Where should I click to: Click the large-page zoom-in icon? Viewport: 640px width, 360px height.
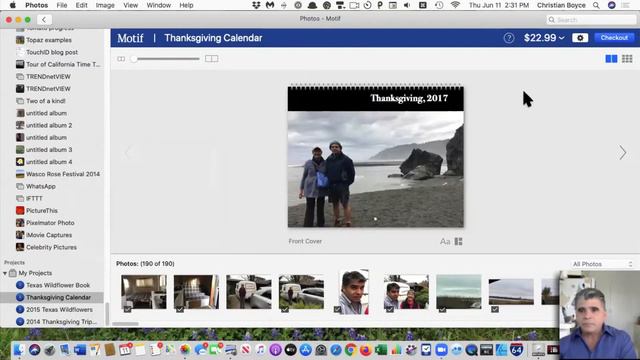[x=211, y=59]
